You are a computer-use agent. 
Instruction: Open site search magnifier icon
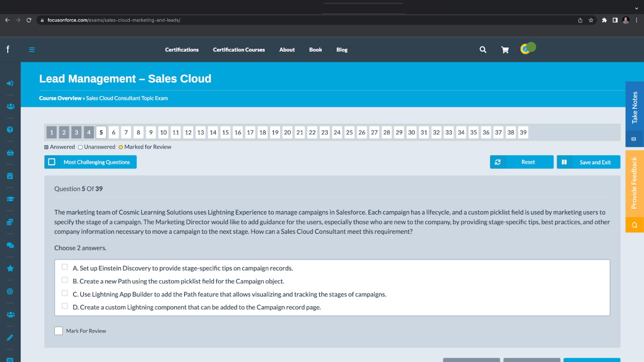(x=483, y=49)
